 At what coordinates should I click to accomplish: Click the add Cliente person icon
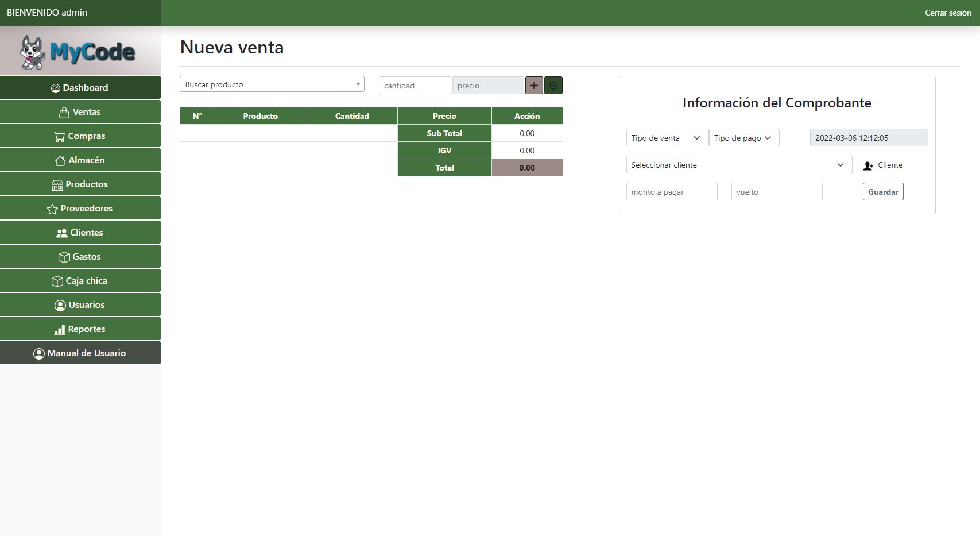868,165
